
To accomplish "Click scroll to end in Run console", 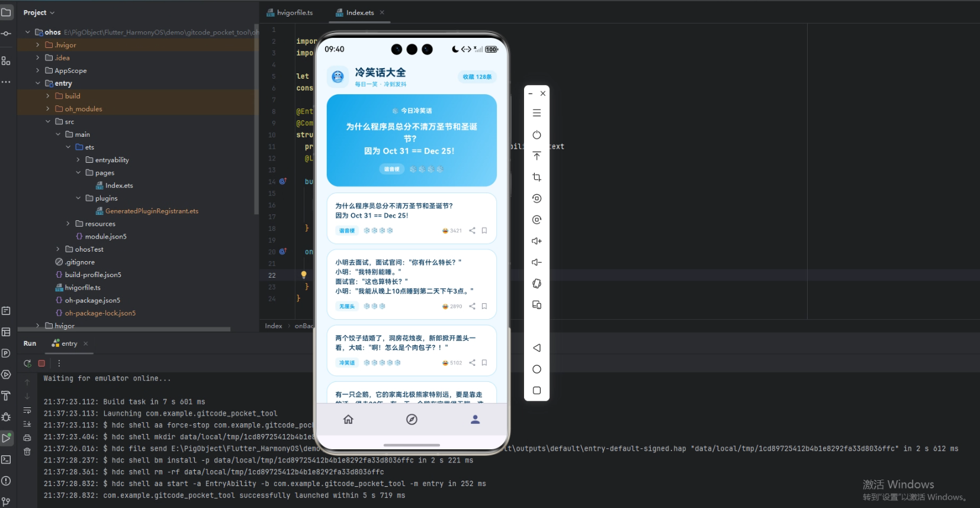I will point(27,424).
